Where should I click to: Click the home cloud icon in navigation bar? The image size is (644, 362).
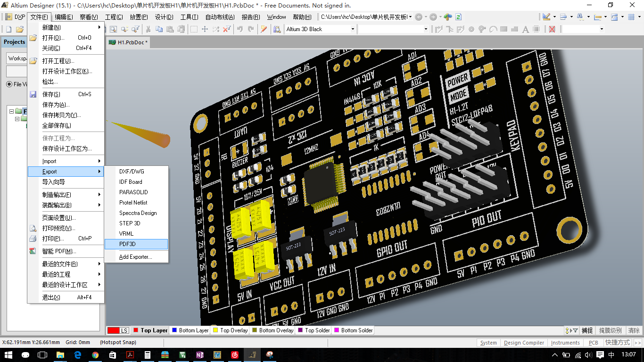[447, 17]
